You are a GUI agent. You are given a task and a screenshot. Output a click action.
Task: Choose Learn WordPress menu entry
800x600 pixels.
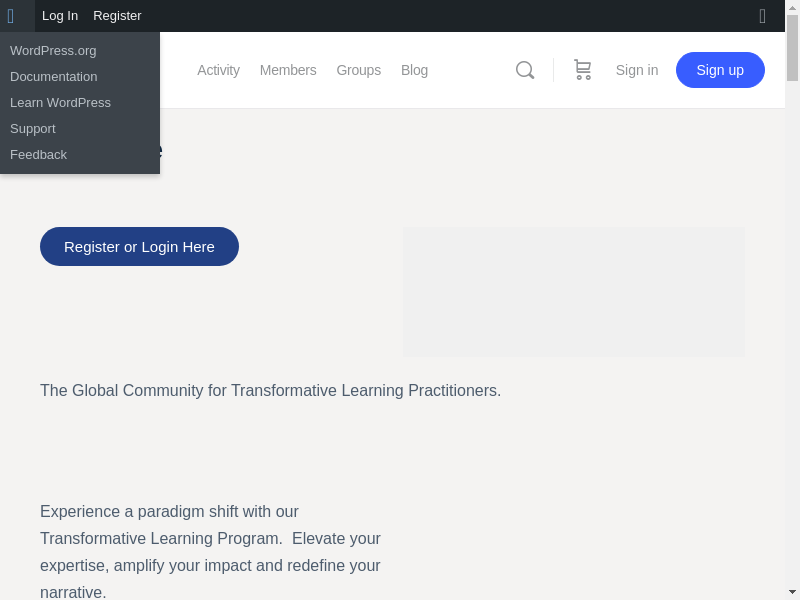(x=60, y=103)
